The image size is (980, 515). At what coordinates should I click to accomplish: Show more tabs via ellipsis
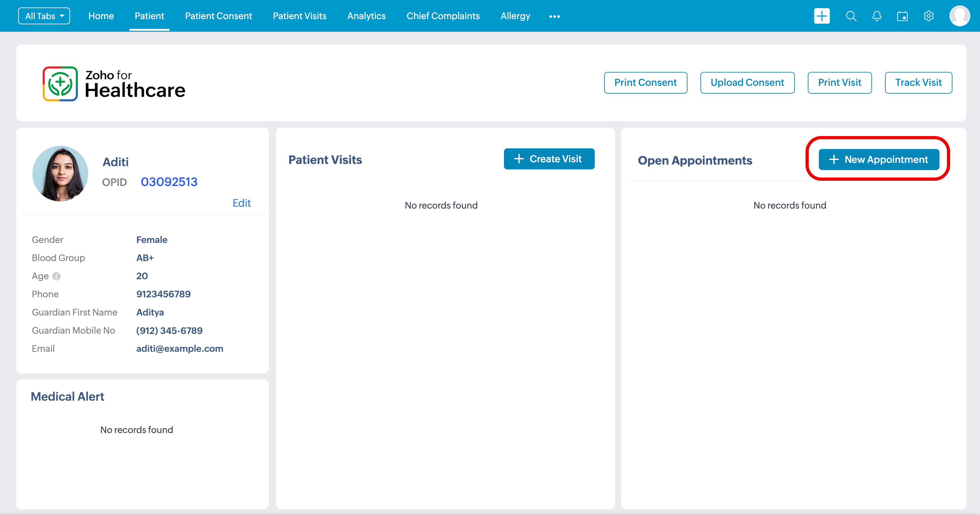click(554, 16)
